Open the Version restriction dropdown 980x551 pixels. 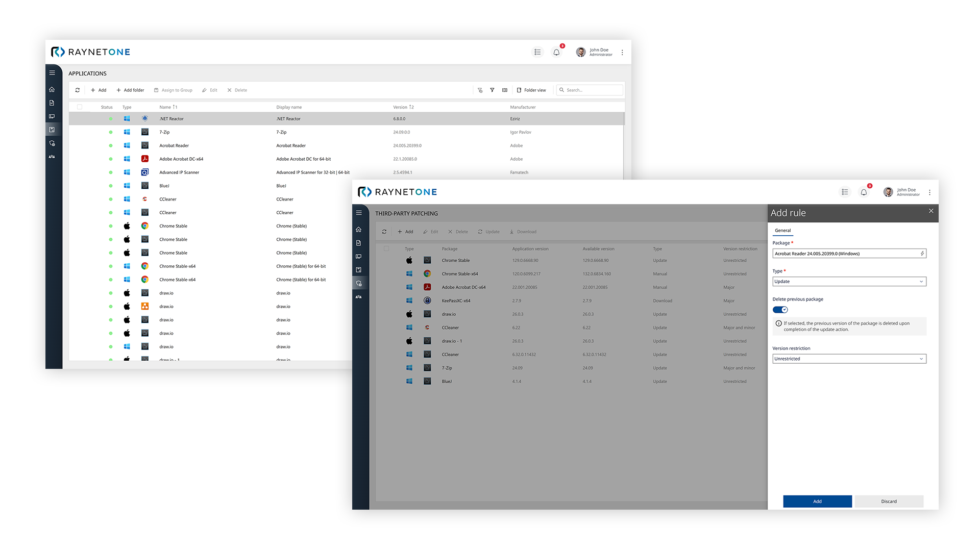coord(849,359)
